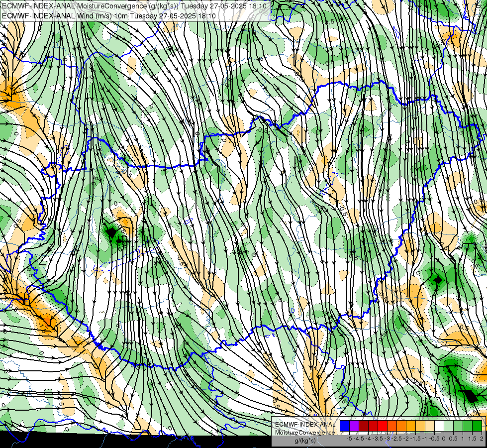This screenshot has height=448, width=487.
Task: Click the ECMWF-INDEX-ANAL label in the legend
Action: (305, 425)
